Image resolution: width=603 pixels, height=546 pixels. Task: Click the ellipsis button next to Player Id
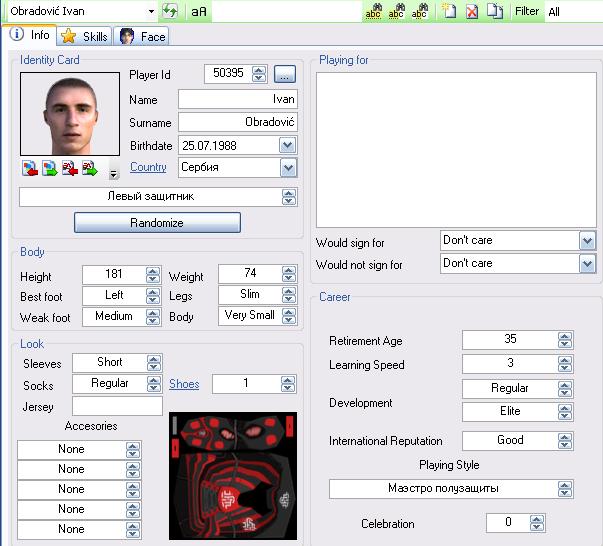point(284,73)
